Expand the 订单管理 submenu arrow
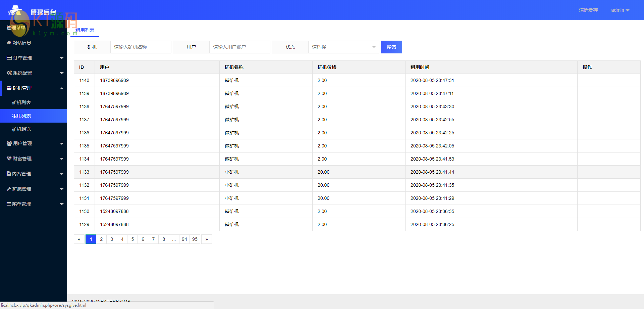The width and height of the screenshot is (644, 309). (x=62, y=58)
